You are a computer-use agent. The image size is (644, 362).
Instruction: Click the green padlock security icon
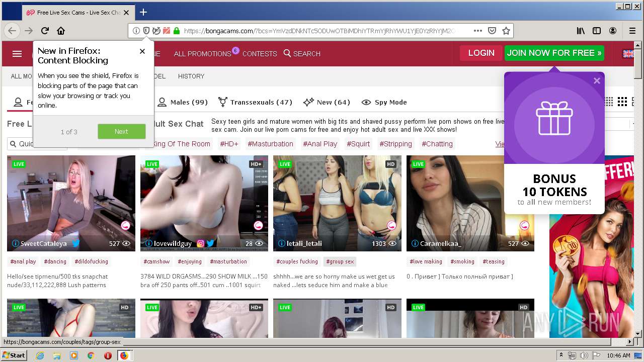point(176,31)
